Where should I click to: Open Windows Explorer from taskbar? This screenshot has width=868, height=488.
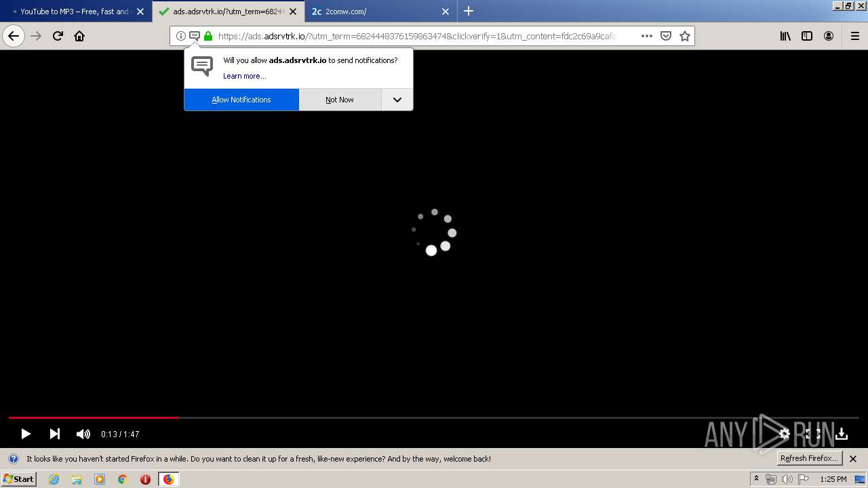click(x=77, y=479)
